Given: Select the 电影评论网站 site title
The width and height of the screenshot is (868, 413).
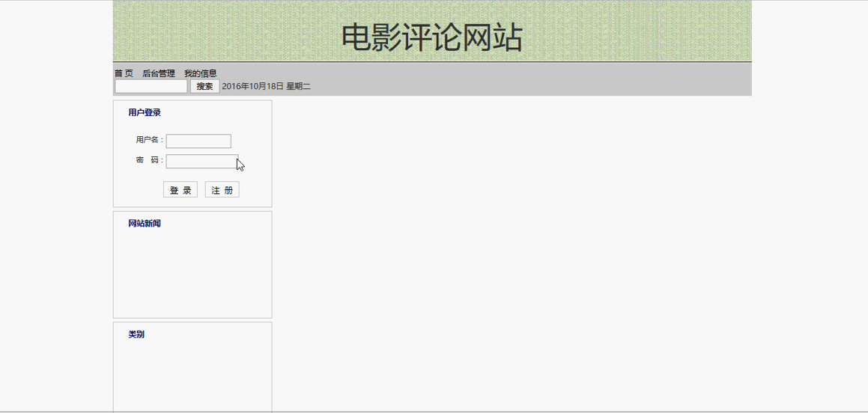Looking at the screenshot, I should pyautogui.click(x=432, y=37).
